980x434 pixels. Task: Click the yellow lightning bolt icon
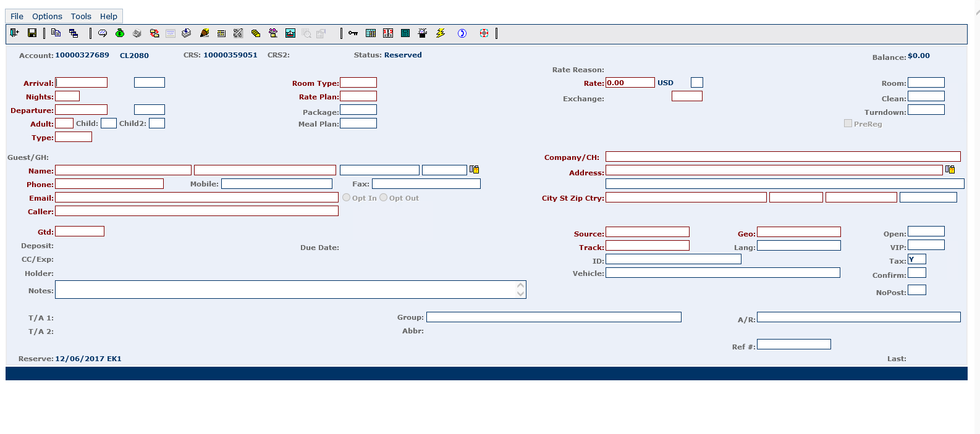[x=441, y=33]
